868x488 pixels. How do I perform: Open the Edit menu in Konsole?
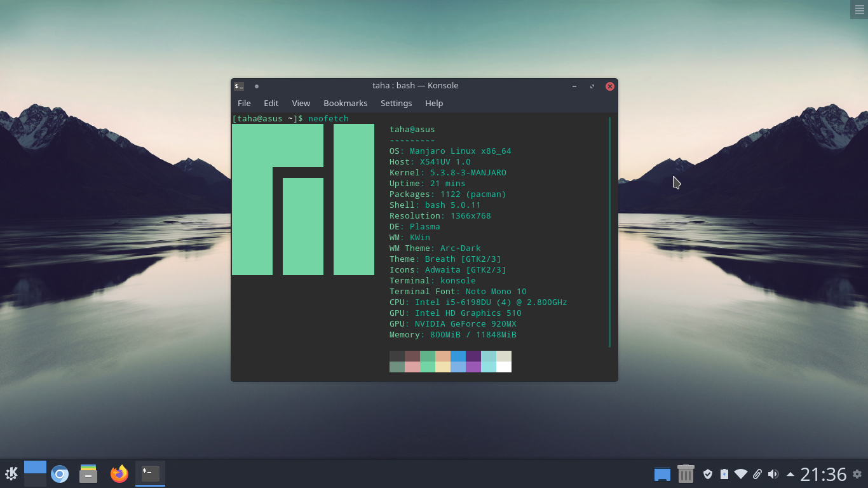coord(271,103)
